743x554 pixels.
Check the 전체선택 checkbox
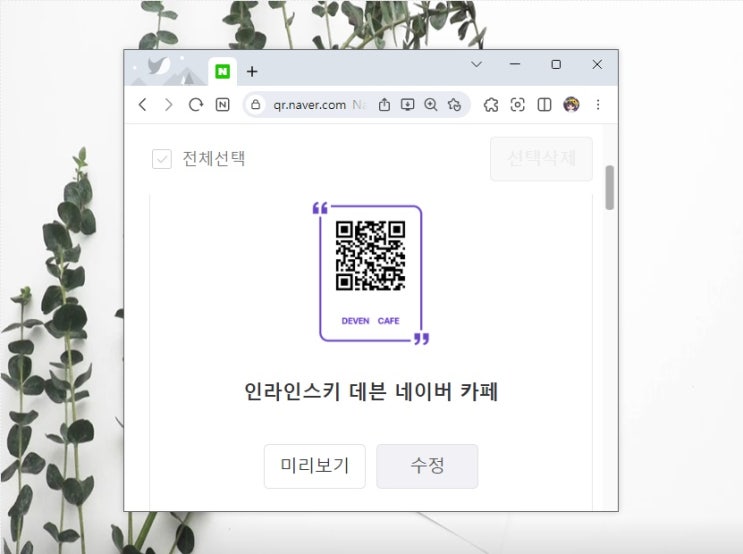coord(162,159)
